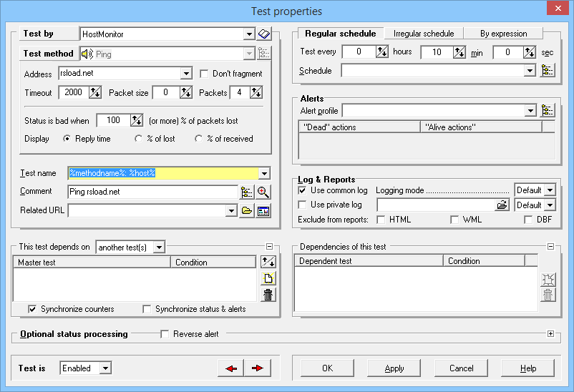574x392 pixels.
Task: Switch to By expression tab
Action: pyautogui.click(x=503, y=34)
